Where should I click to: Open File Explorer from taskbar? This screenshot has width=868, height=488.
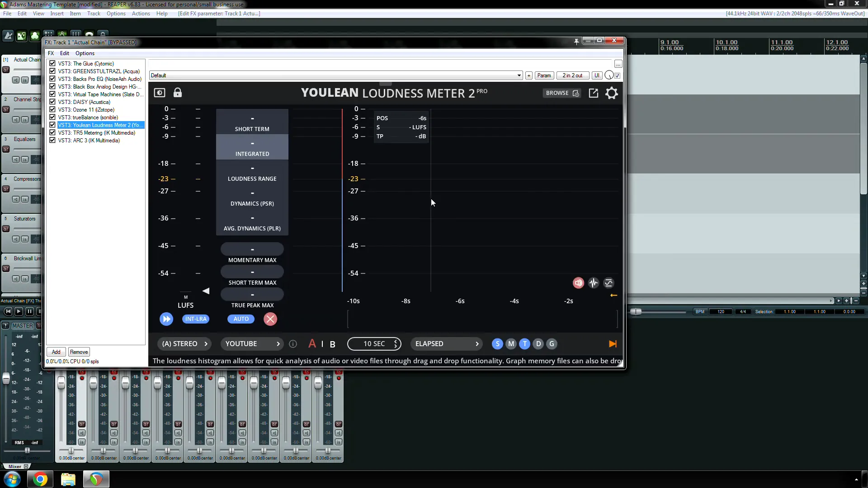click(68, 479)
